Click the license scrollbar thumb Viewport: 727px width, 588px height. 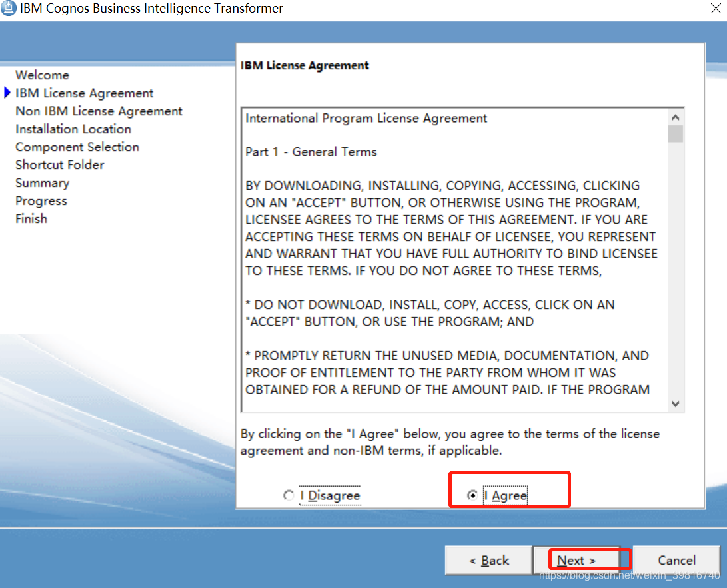pos(676,134)
